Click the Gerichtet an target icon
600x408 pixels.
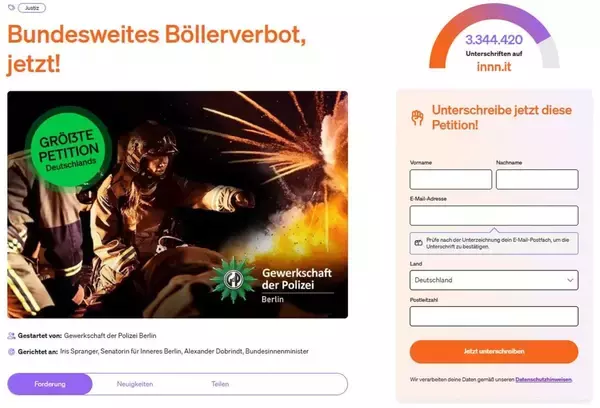(11, 351)
